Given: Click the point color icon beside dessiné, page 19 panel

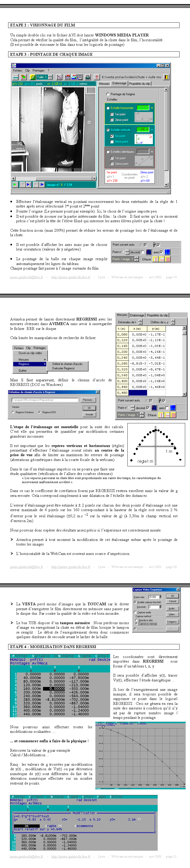Looking at the screenshot, I should click(149, 252).
